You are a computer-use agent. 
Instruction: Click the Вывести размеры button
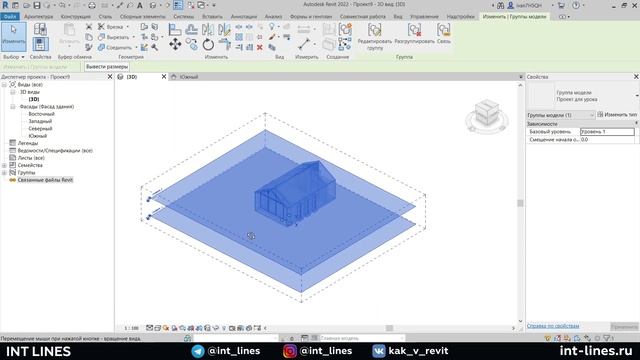coord(107,67)
